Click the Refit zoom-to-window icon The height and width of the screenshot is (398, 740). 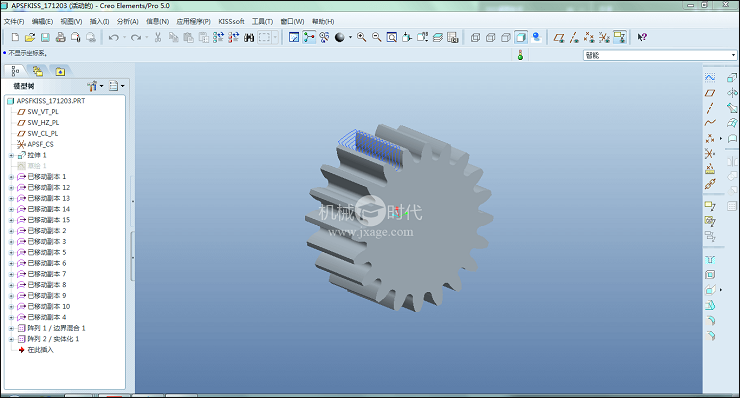tap(392, 37)
